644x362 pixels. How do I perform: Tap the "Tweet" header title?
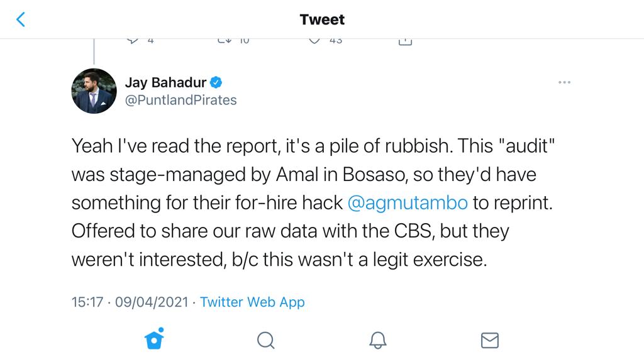322,19
